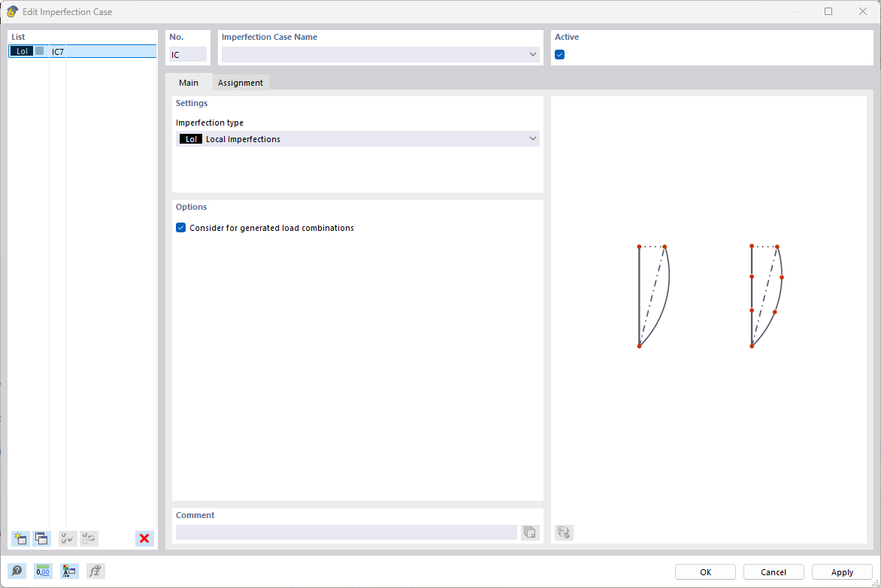Invert the list selection

[89, 538]
